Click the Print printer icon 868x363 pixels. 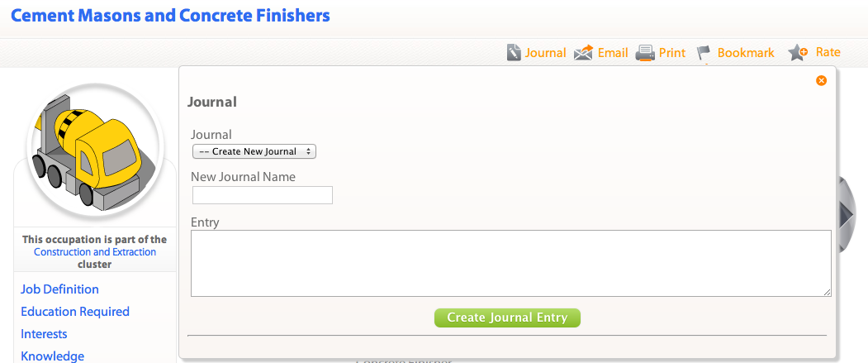[644, 53]
